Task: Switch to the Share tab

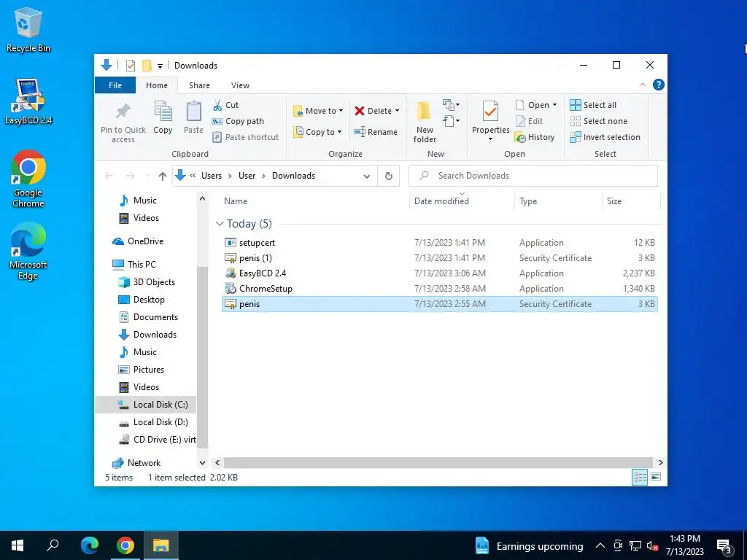Action: [x=199, y=85]
